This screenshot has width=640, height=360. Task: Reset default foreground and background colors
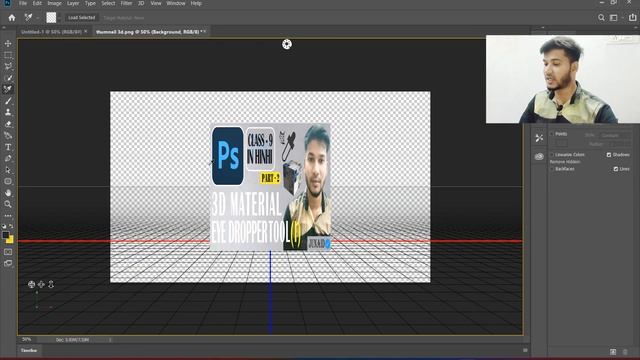[x=4, y=226]
